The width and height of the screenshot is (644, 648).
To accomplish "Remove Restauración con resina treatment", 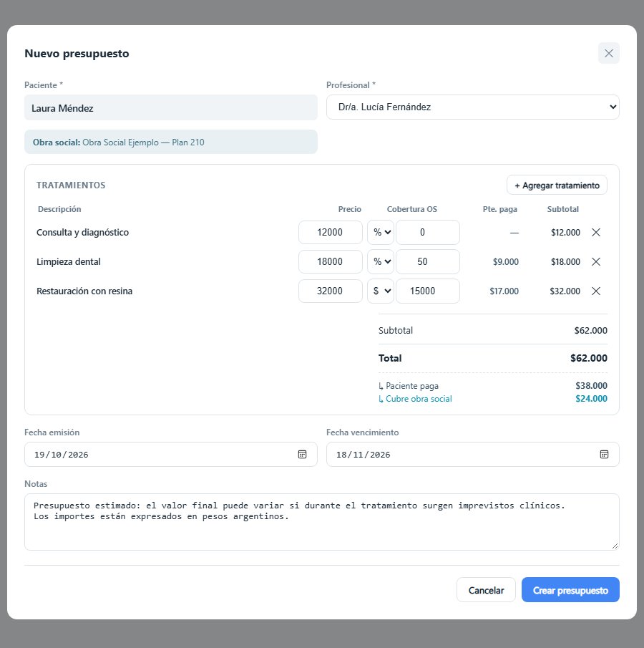I will [x=595, y=291].
